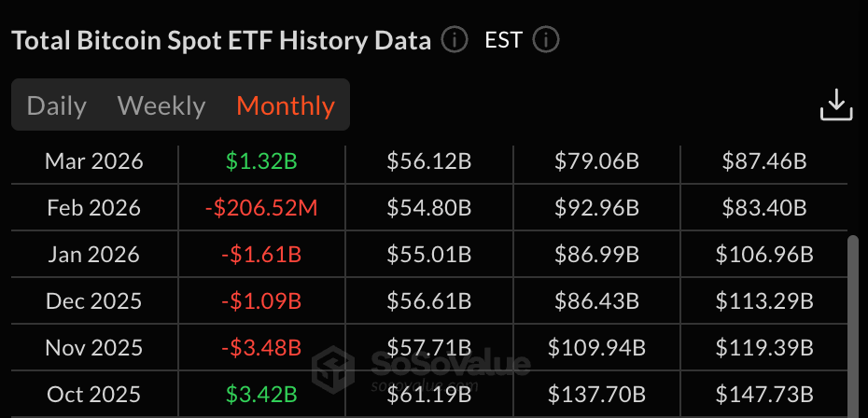Image resolution: width=868 pixels, height=418 pixels.
Task: Click the -$206.52M outflow value
Action: (261, 208)
